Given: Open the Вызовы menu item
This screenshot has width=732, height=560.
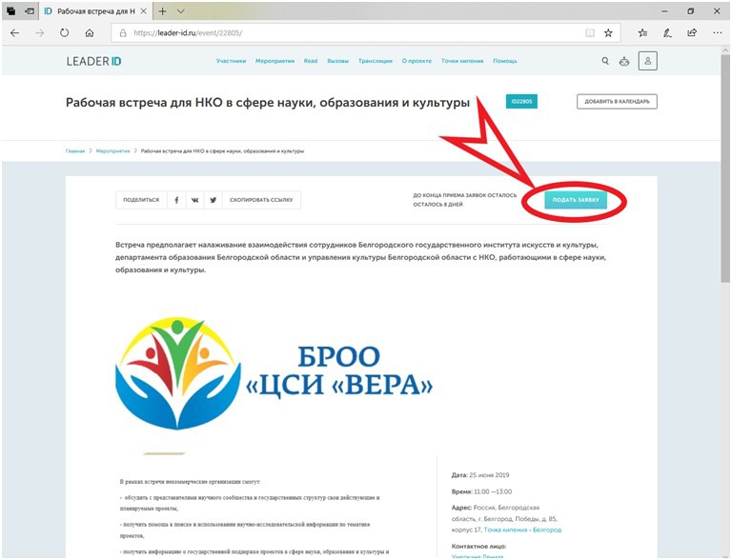Looking at the screenshot, I should [x=338, y=61].
